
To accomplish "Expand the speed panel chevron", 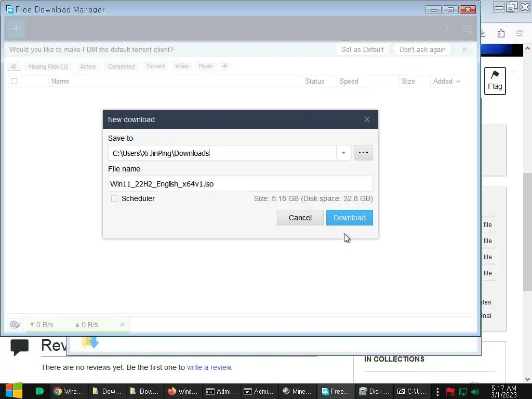I will pos(122,325).
